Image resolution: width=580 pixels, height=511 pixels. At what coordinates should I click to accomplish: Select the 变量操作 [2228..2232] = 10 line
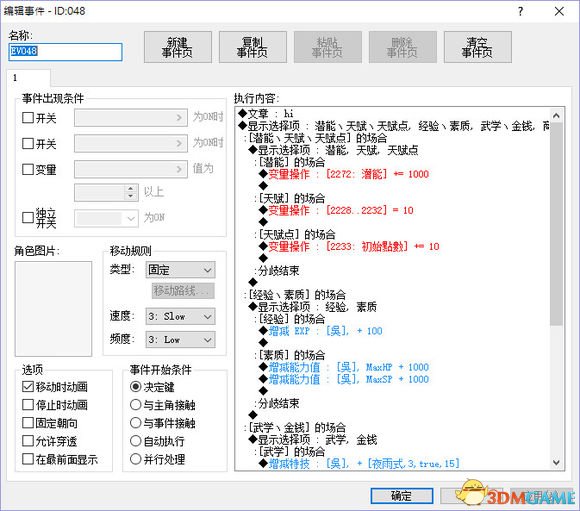(336, 210)
